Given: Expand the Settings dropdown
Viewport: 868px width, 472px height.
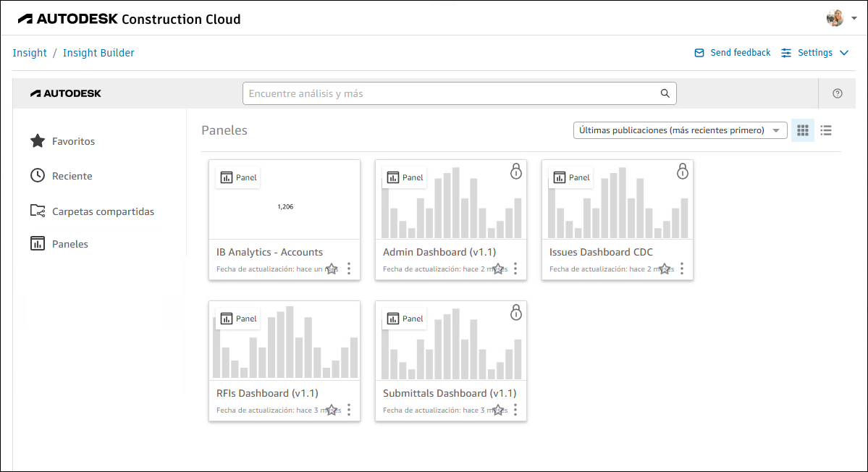Looking at the screenshot, I should click(815, 53).
